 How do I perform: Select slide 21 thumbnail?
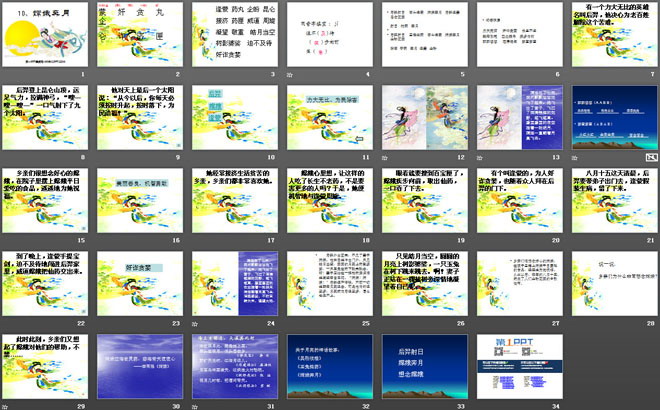point(615,200)
